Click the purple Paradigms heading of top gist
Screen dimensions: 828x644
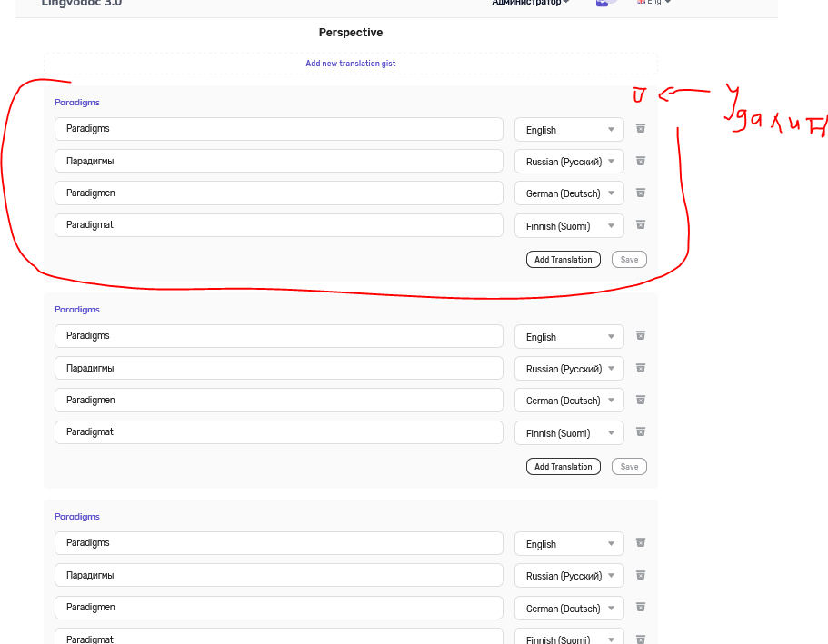click(x=77, y=103)
